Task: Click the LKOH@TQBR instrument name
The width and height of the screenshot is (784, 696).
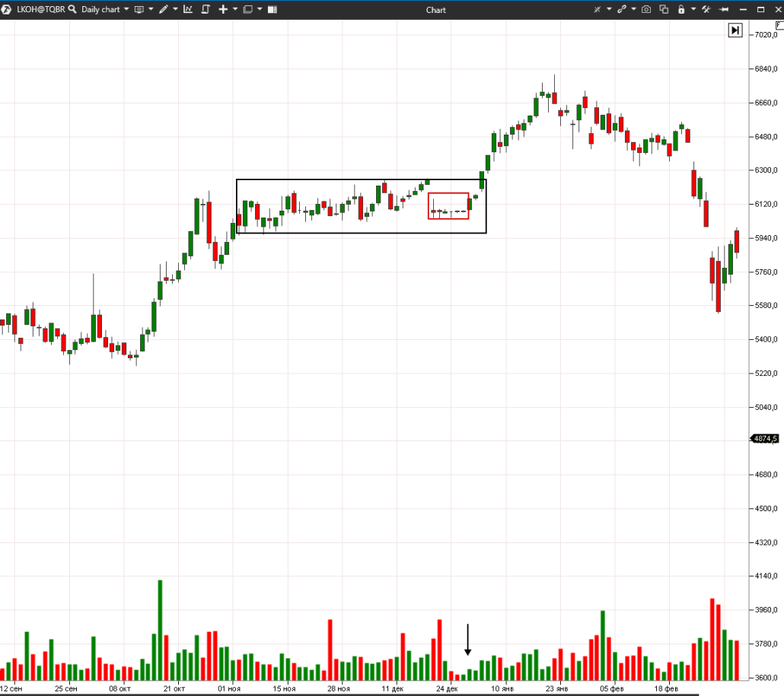Action: pyautogui.click(x=40, y=10)
